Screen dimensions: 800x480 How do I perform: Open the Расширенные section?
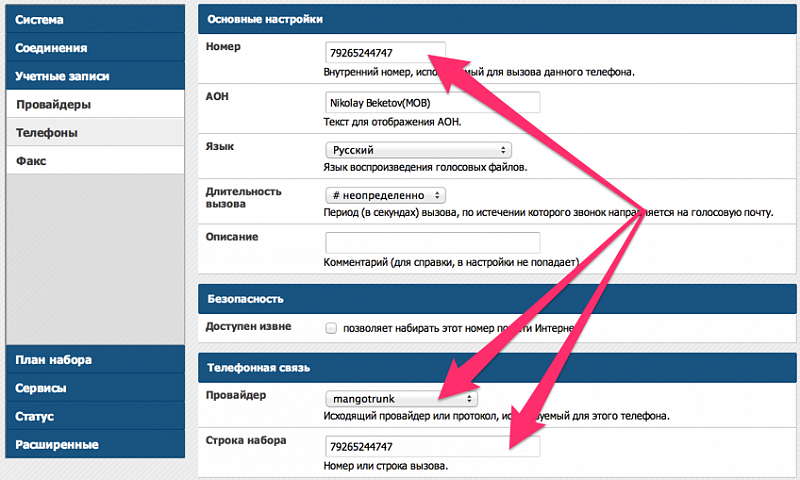(x=95, y=444)
